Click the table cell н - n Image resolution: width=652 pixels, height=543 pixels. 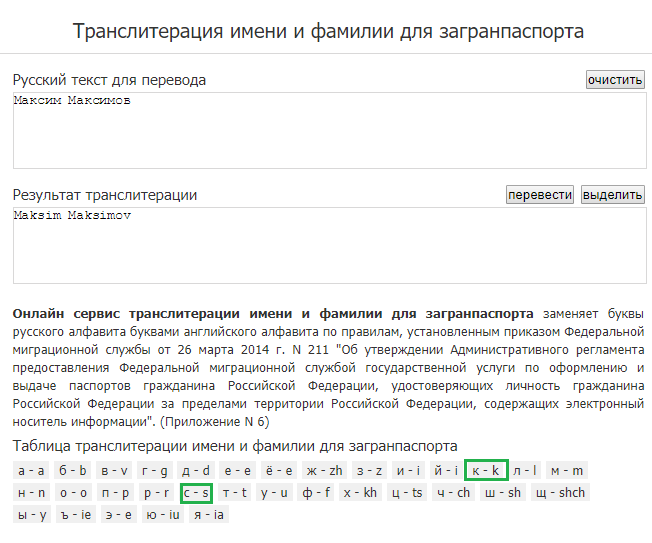[32, 493]
